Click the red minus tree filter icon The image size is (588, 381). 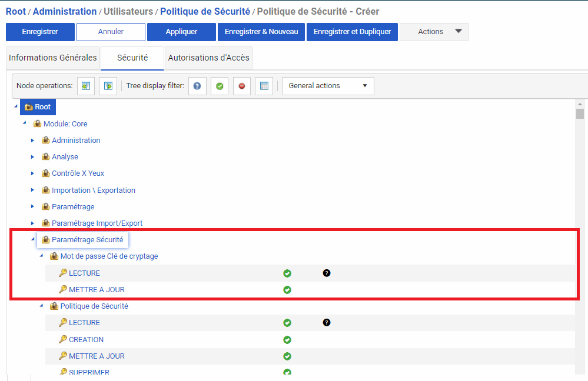click(x=242, y=86)
